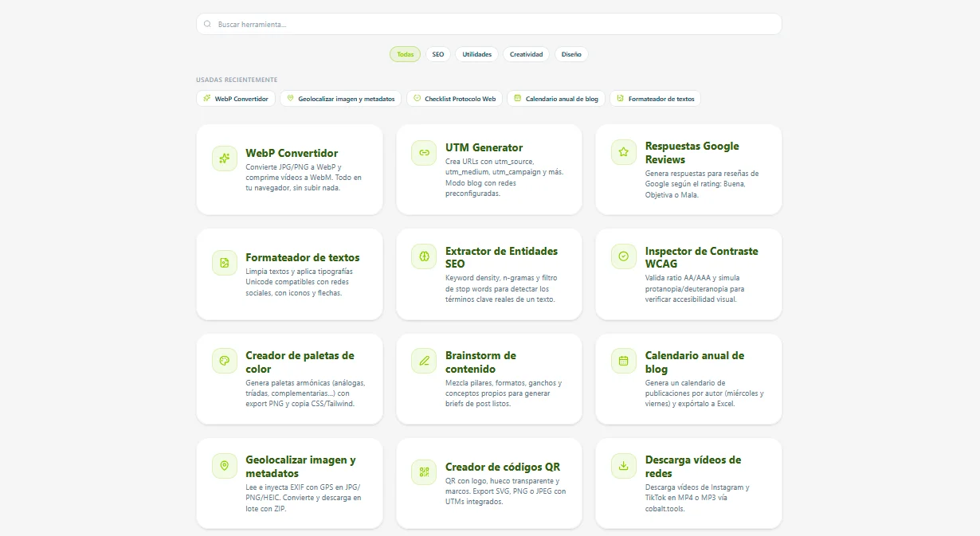980x536 pixels.
Task: Open the Descarga vídeos de redes title
Action: pyautogui.click(x=693, y=466)
